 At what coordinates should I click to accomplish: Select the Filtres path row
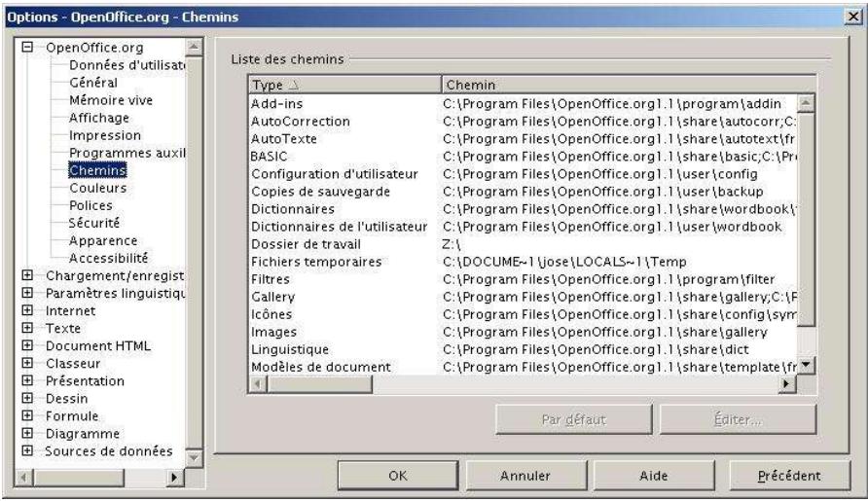click(x=524, y=279)
